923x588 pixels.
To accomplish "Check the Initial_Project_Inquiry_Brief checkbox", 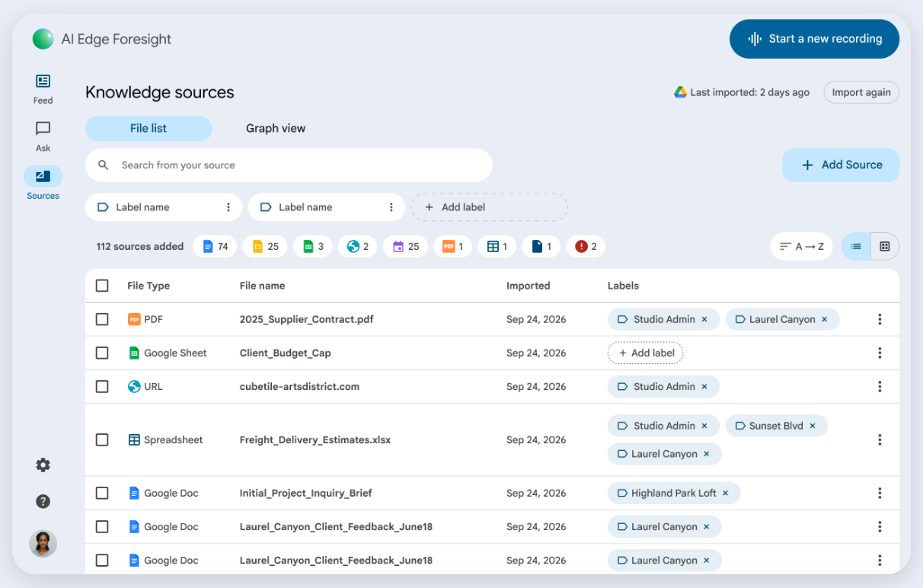I will point(102,493).
